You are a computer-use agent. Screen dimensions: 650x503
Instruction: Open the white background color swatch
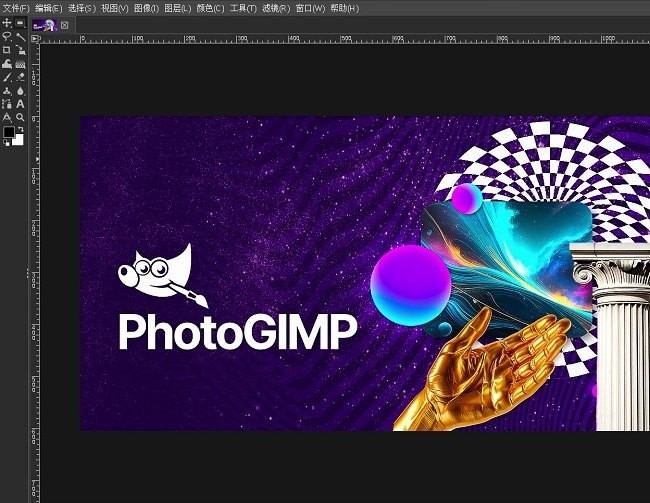coord(17,140)
